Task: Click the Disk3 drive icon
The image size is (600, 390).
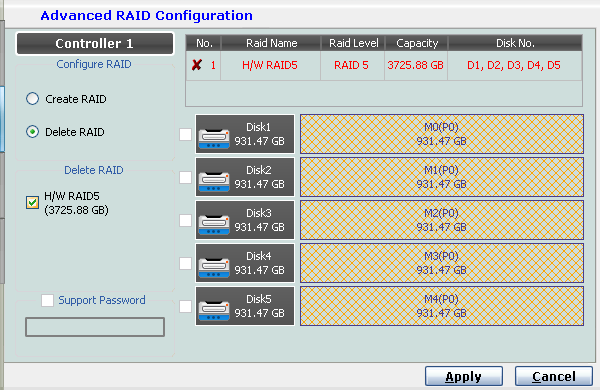Action: pyautogui.click(x=214, y=224)
